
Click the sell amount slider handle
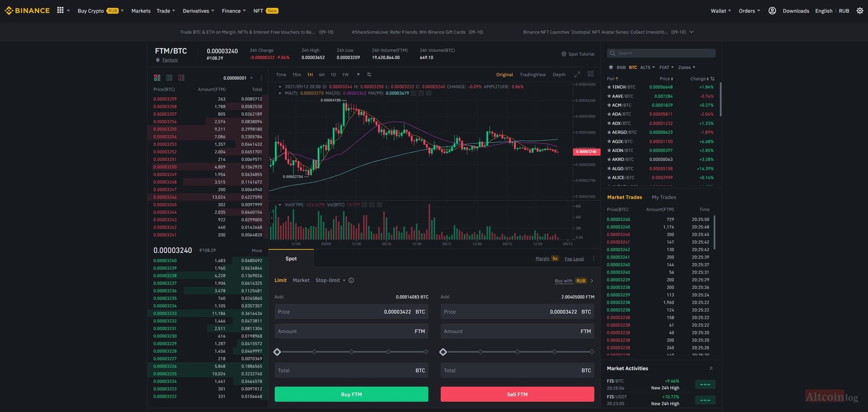point(443,352)
